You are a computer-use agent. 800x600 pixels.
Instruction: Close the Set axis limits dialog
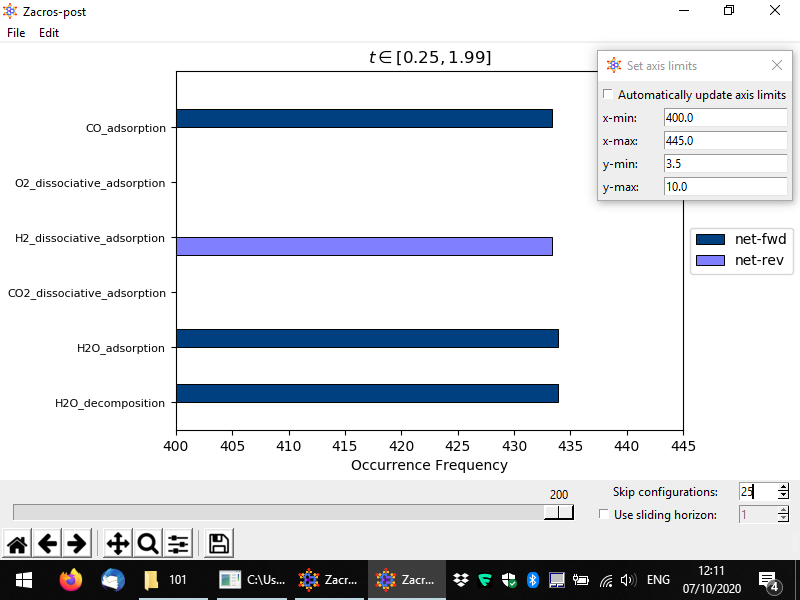777,65
